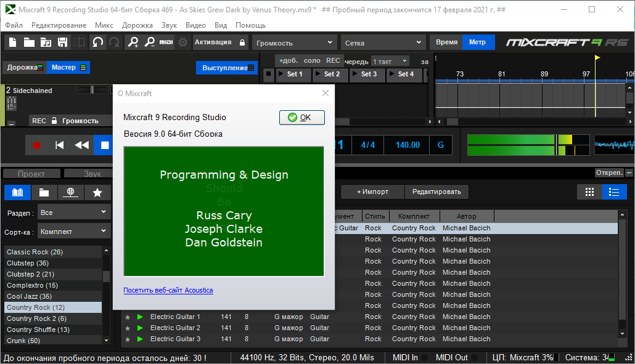Star the Electric Guitar 1 loop
635x364 pixels.
point(128,317)
